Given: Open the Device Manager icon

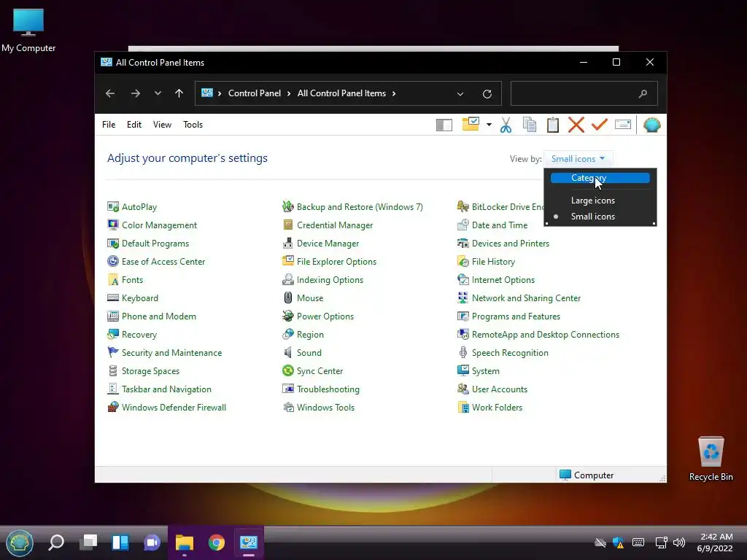Looking at the screenshot, I should point(287,244).
